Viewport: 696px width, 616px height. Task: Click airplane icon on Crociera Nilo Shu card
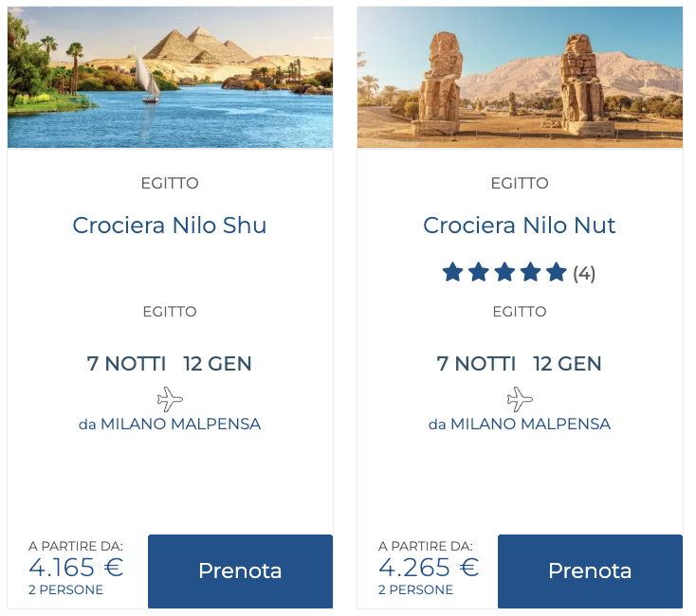[x=170, y=399]
